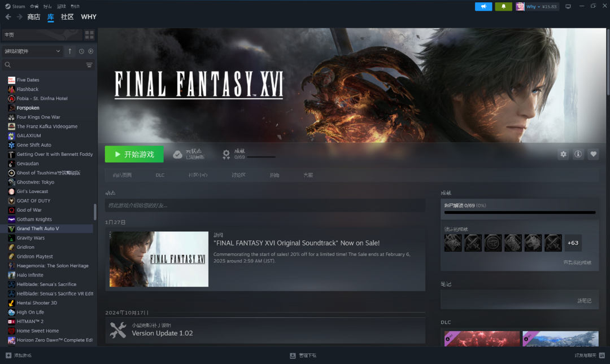Open the Steam logo menu
This screenshot has width=610, height=364.
(x=8, y=6)
